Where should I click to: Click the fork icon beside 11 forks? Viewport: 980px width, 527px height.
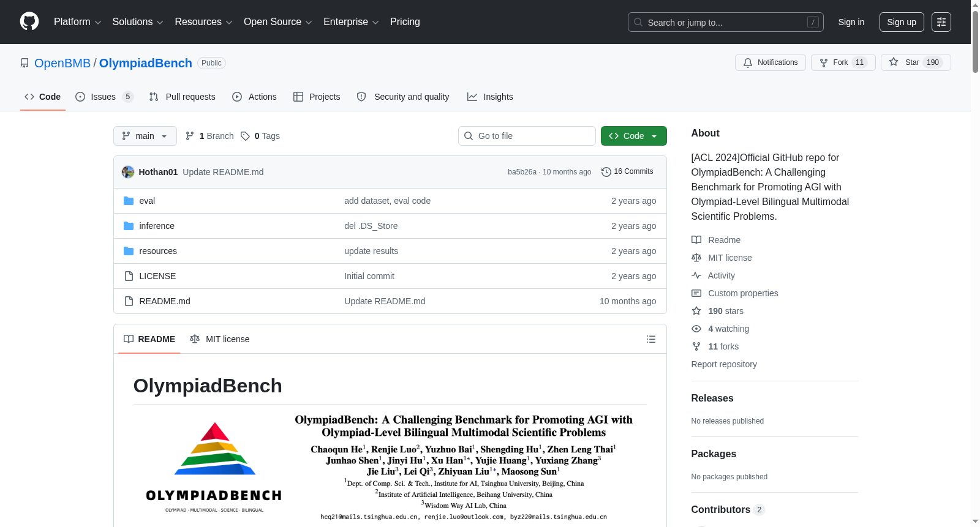(696, 346)
